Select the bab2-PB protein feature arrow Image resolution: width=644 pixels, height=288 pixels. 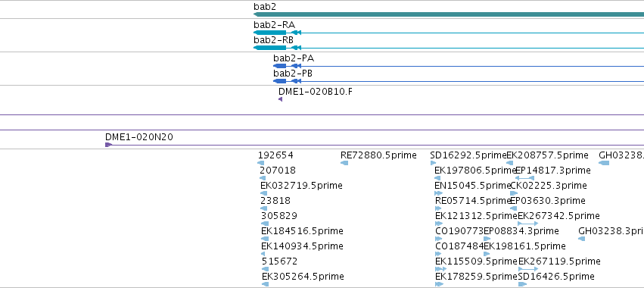(x=280, y=81)
